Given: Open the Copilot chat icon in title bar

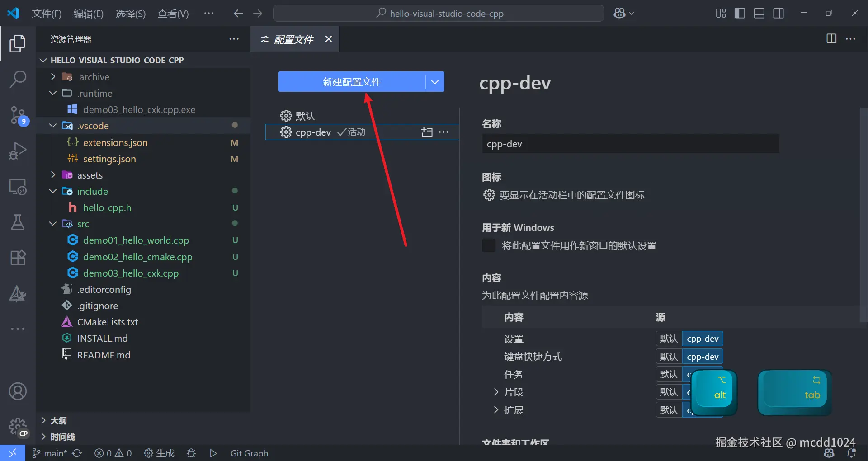Looking at the screenshot, I should (619, 14).
